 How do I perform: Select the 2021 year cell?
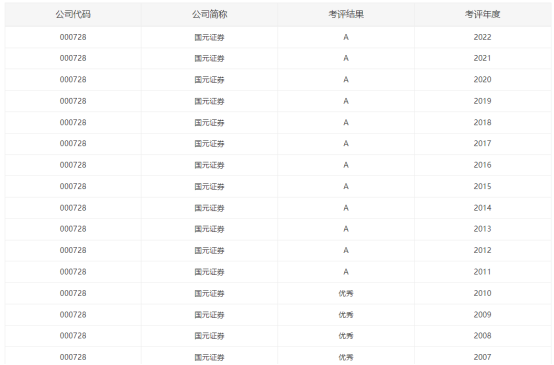click(482, 58)
